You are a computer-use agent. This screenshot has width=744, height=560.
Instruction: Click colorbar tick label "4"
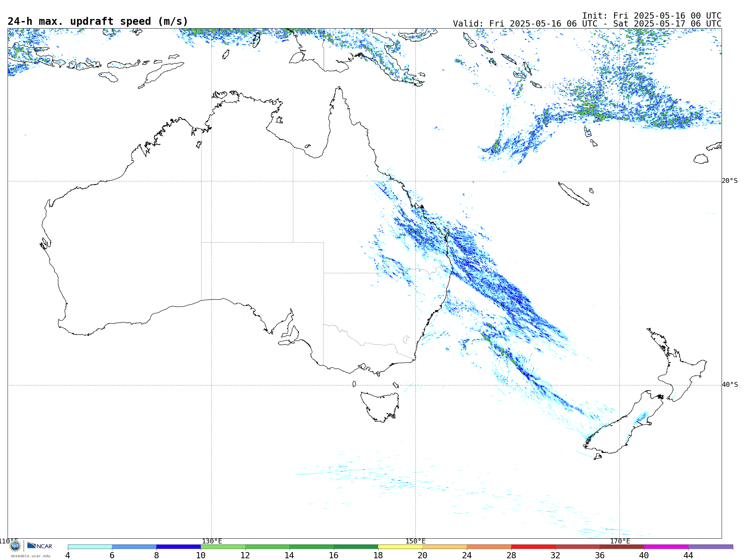[68, 556]
